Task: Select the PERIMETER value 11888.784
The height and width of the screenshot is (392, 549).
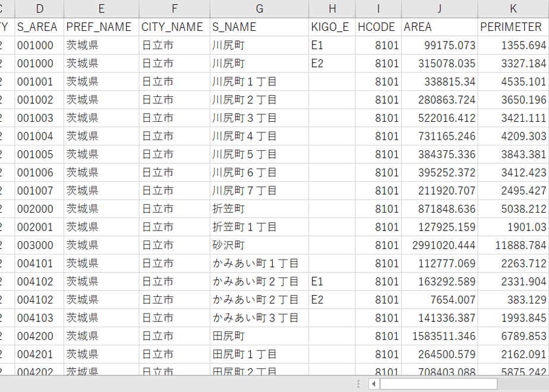Action: (513, 245)
